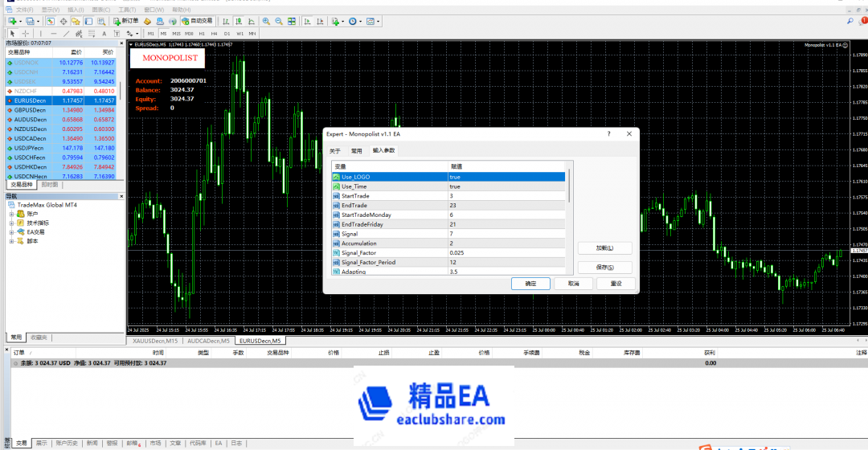Click the zoom out magnifier icon
The height and width of the screenshot is (450, 868).
(x=279, y=21)
